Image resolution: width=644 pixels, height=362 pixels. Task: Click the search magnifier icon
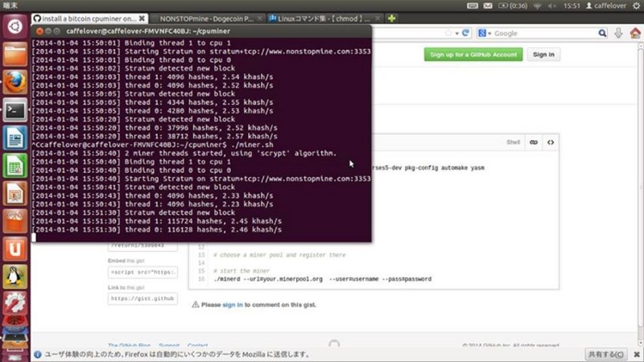click(x=602, y=33)
